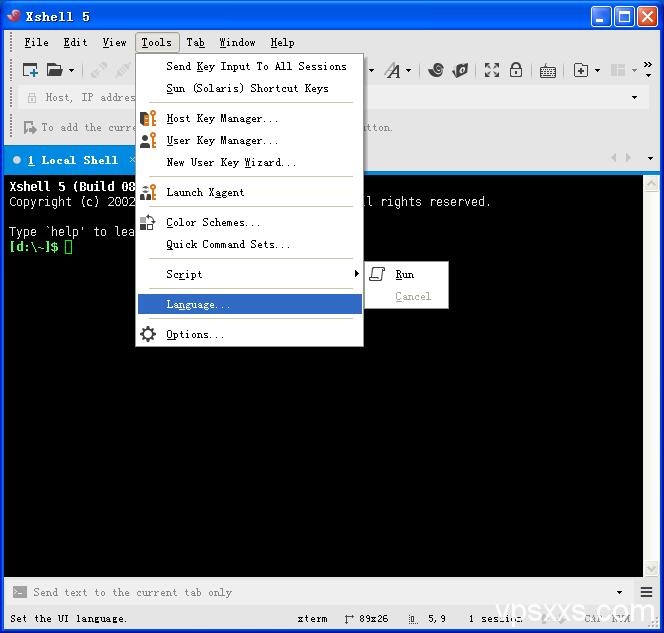Click the 5, 9 cursor position entry
Image resolution: width=664 pixels, height=633 pixels.
click(x=428, y=619)
